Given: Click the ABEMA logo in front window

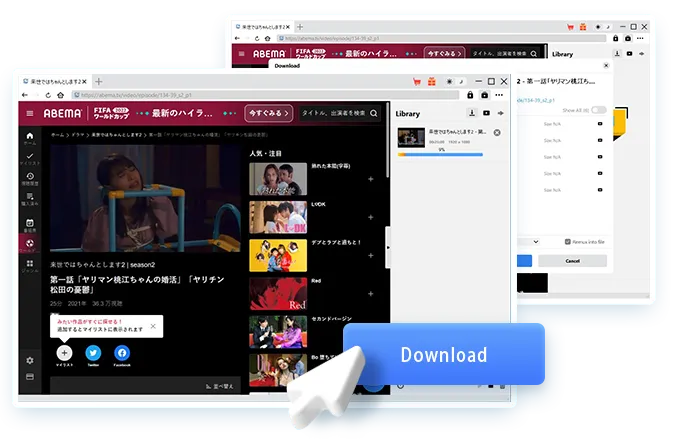Looking at the screenshot, I should 62,113.
